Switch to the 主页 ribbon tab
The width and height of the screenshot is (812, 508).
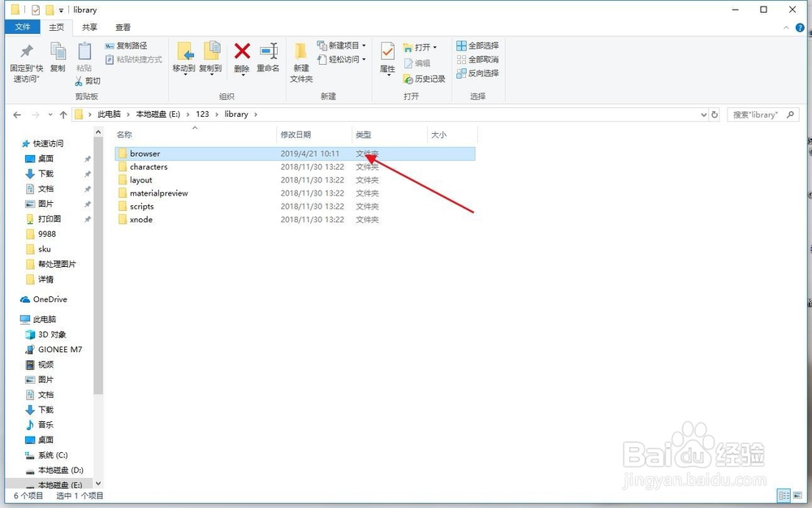tap(57, 27)
